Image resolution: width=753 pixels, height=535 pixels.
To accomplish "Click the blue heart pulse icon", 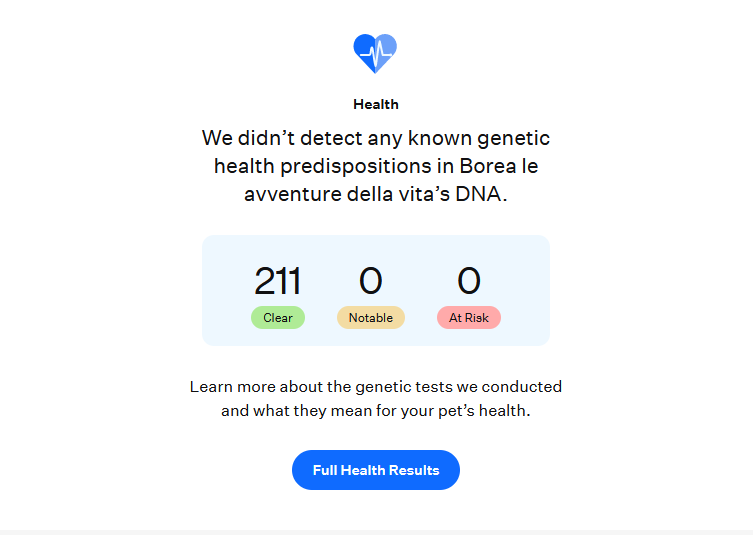I will 375,53.
